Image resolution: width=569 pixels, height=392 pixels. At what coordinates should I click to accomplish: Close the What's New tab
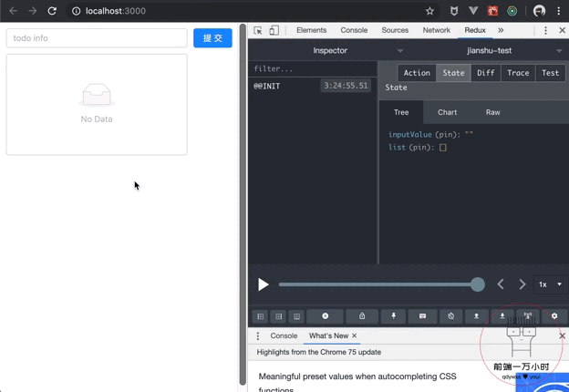point(354,335)
